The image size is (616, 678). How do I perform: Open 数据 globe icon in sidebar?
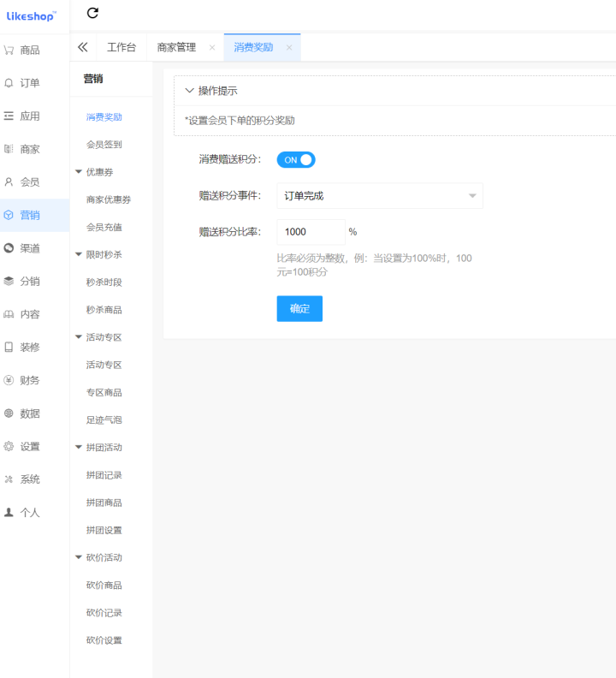point(9,413)
